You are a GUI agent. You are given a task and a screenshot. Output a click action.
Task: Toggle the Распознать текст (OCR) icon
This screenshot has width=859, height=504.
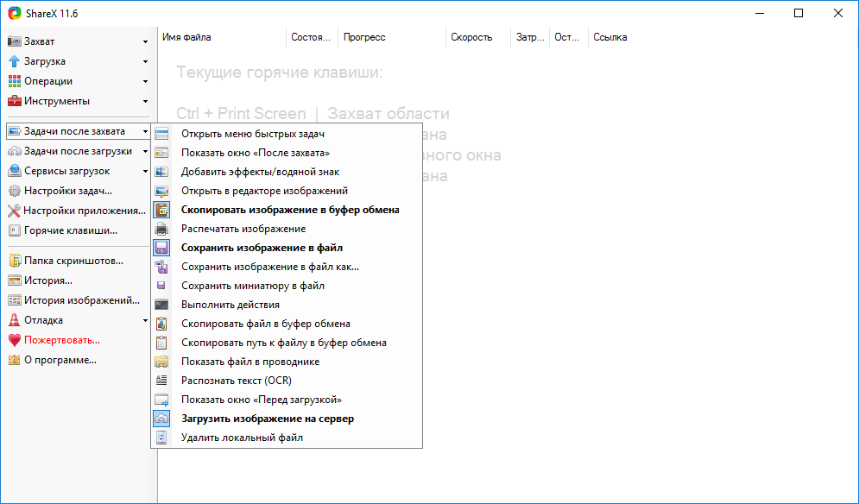[161, 381]
